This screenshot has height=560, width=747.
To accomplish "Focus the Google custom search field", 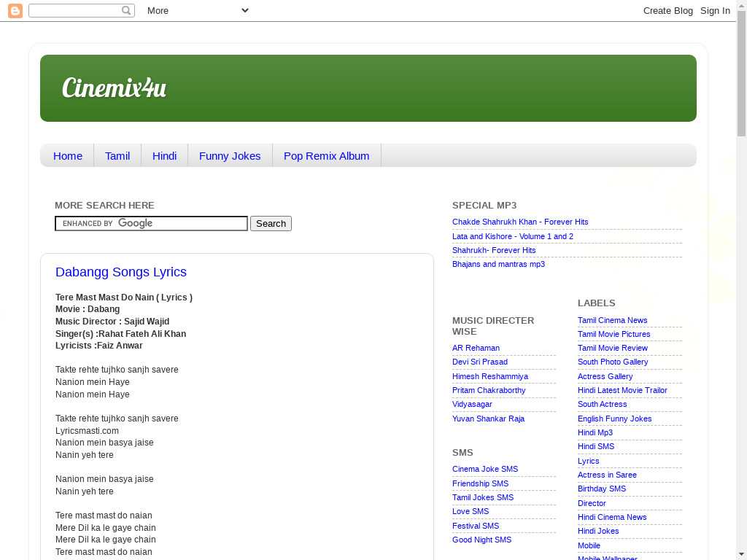I will pyautogui.click(x=151, y=223).
